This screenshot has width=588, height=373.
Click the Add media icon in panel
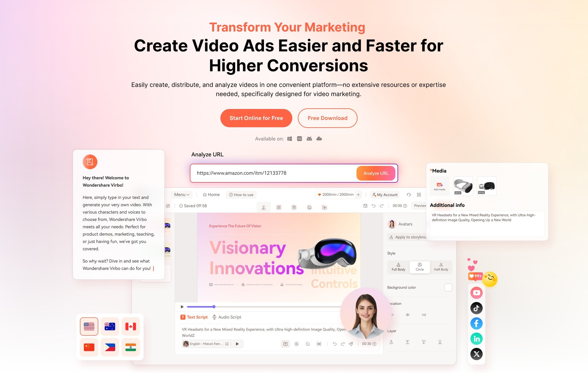(x=440, y=185)
